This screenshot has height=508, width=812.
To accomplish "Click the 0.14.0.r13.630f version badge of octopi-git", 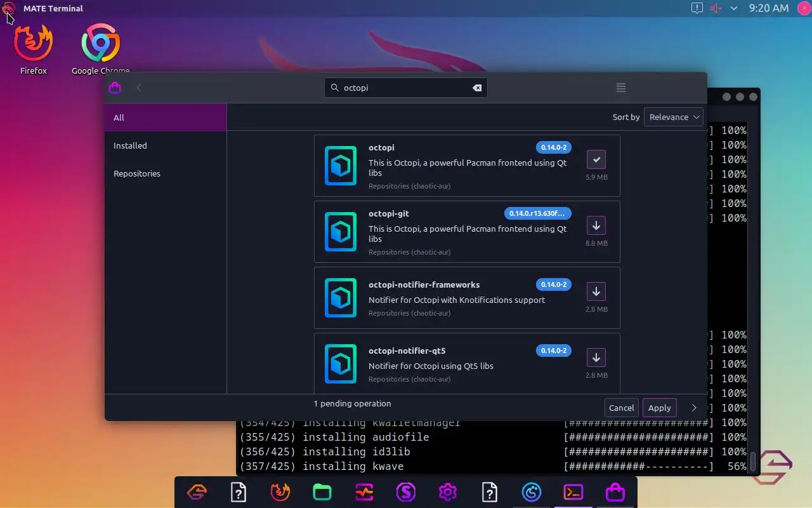I will coord(538,213).
